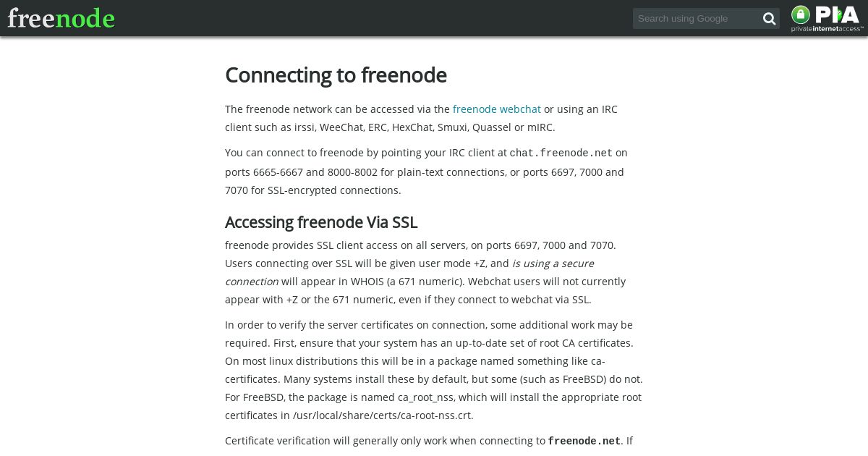Open the freenode webchat link
The image size is (868, 456).
497,109
